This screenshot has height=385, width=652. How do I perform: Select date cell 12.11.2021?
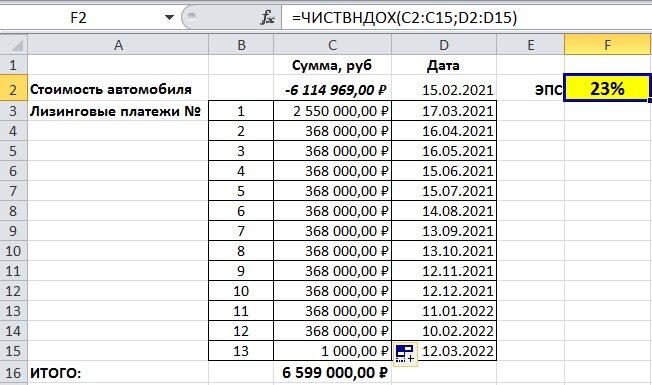point(444,271)
